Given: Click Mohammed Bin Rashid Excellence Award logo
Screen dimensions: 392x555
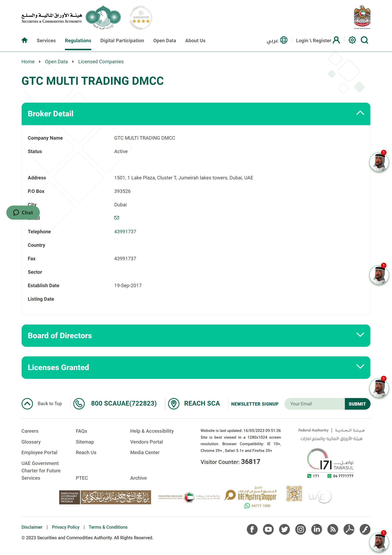Looking at the screenshot, I should [189, 497].
